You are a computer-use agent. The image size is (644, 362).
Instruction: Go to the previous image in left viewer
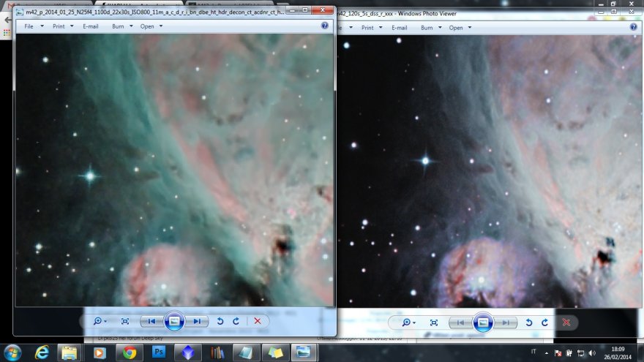[151, 321]
